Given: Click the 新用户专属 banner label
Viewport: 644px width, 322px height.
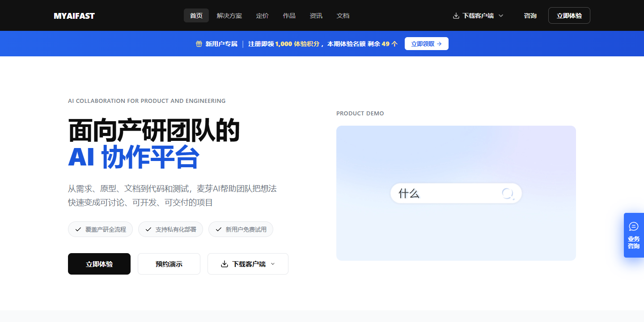Looking at the screenshot, I should tap(221, 44).
